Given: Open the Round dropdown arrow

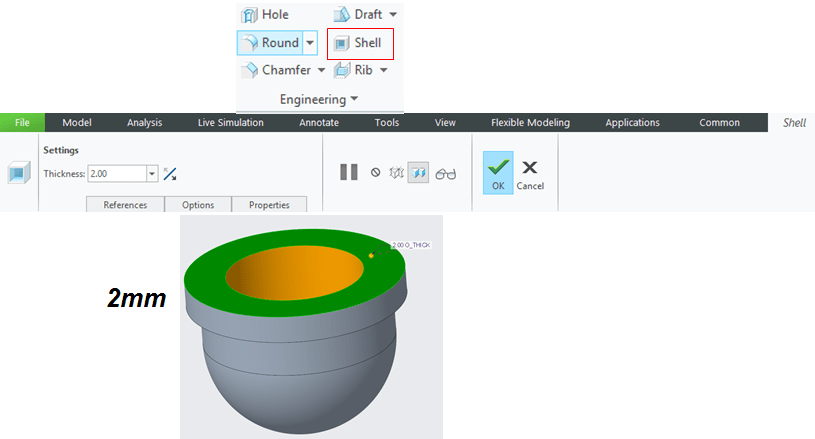Looking at the screenshot, I should coord(310,43).
